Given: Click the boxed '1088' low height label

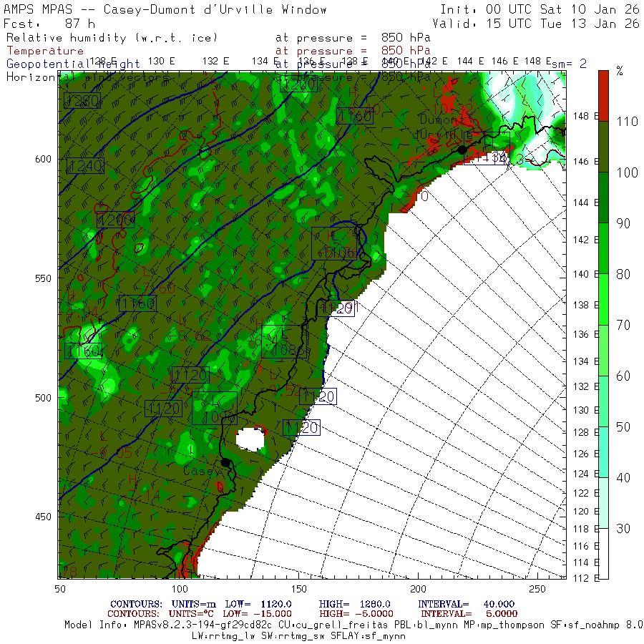Looking at the screenshot, I should (x=284, y=342).
